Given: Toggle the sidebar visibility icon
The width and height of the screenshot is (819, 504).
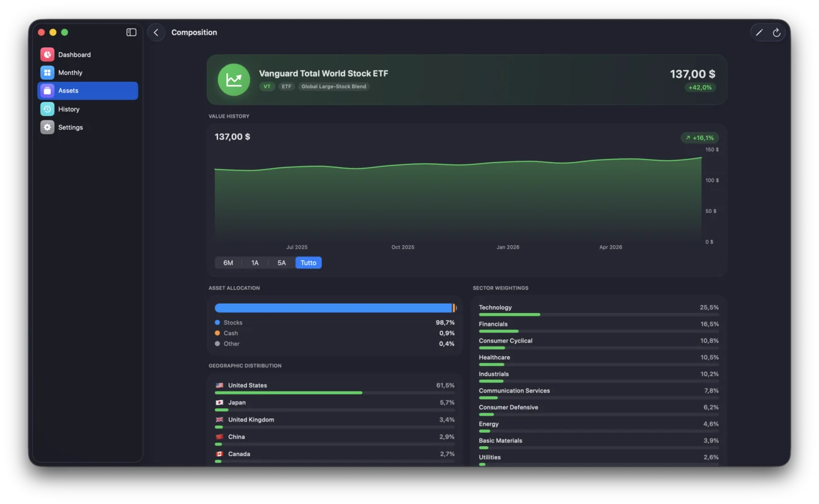Looking at the screenshot, I should click(x=131, y=32).
